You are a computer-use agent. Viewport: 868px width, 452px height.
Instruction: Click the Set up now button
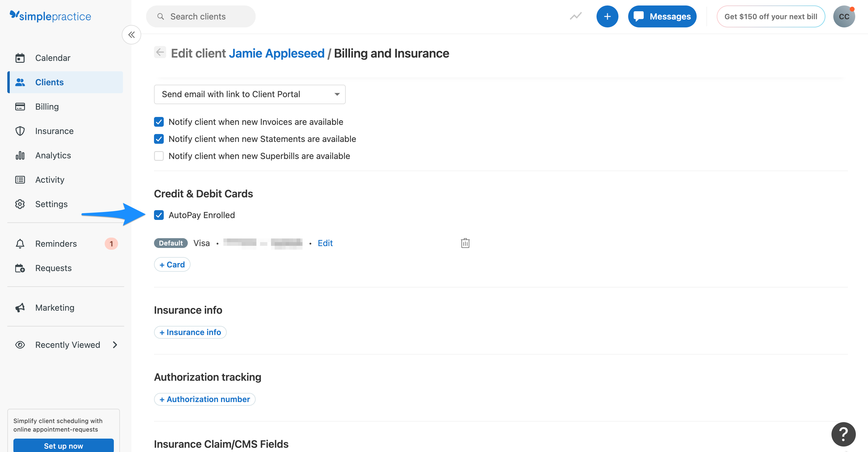point(63,445)
